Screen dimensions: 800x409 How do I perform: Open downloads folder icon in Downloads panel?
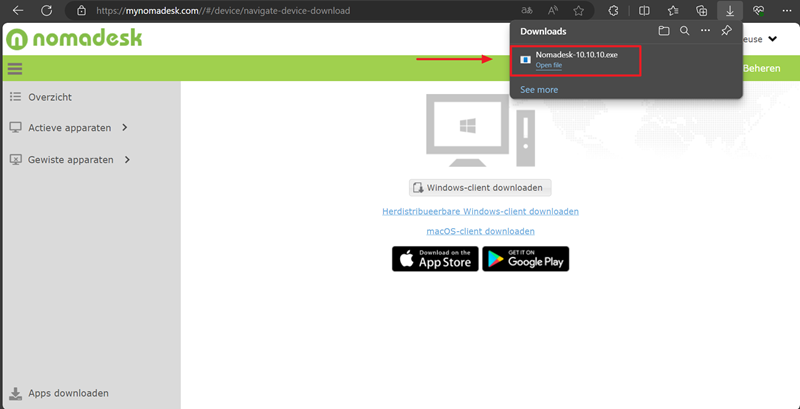pos(663,31)
